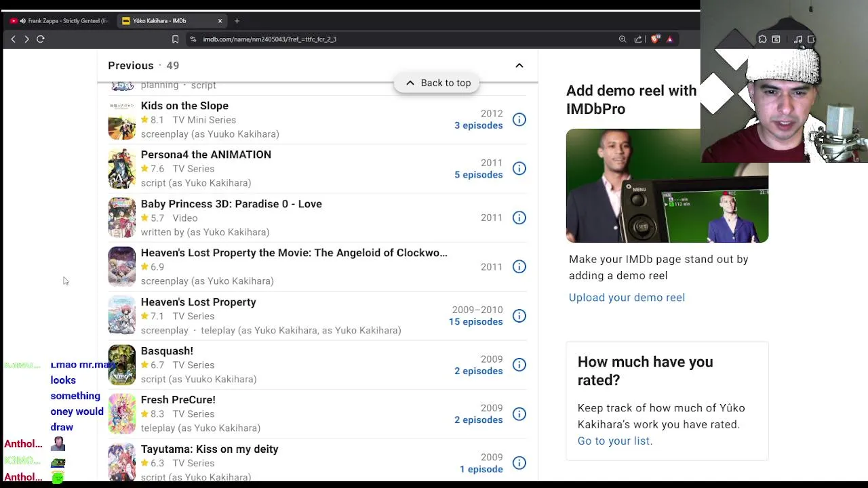Click the Fresh PreCure! title
Viewport: 868px width, 488px height.
178,400
